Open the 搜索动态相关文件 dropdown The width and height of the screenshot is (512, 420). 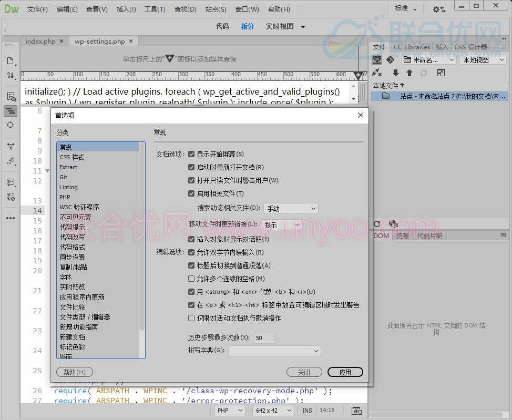pos(291,209)
